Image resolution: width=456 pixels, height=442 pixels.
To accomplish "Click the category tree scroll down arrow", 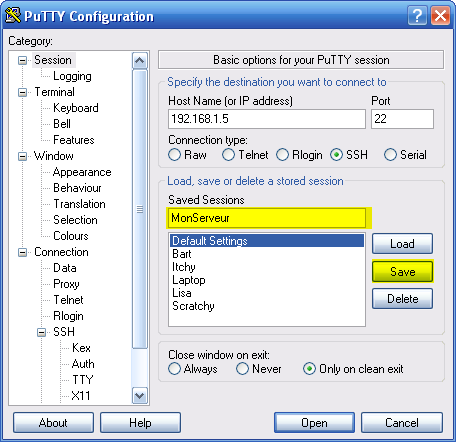I will click(140, 396).
